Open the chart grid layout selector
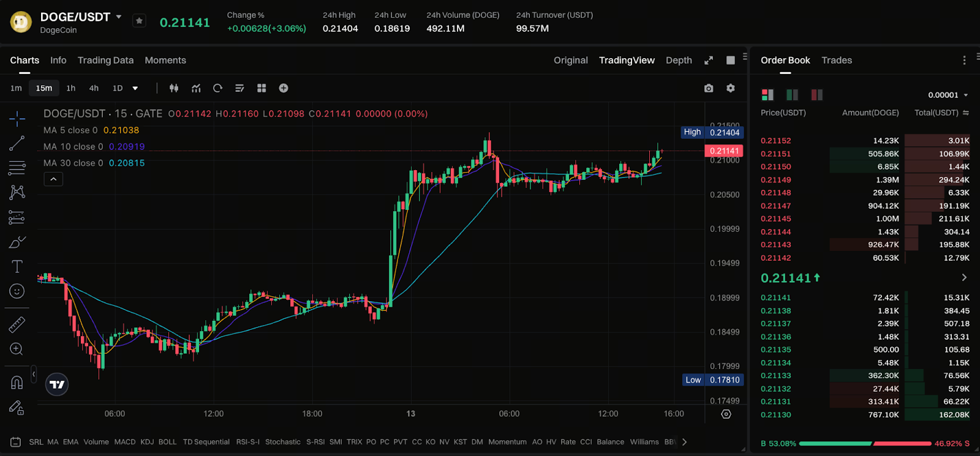980x456 pixels. (262, 88)
